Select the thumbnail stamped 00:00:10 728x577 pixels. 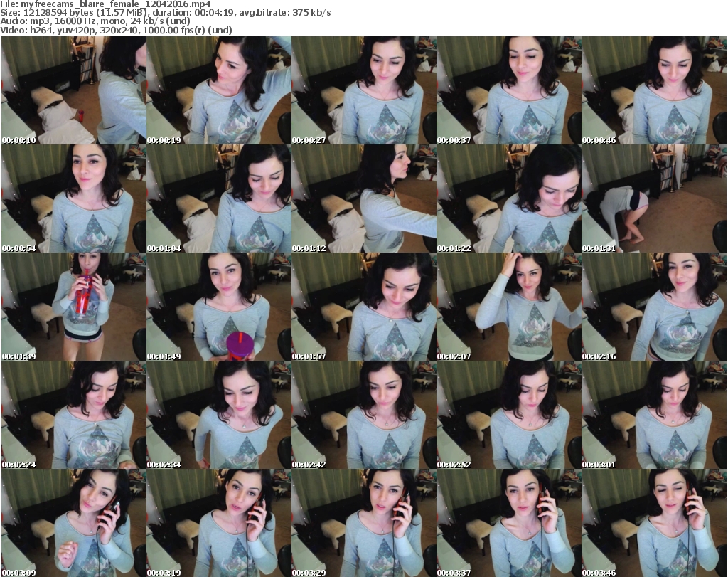pos(74,90)
